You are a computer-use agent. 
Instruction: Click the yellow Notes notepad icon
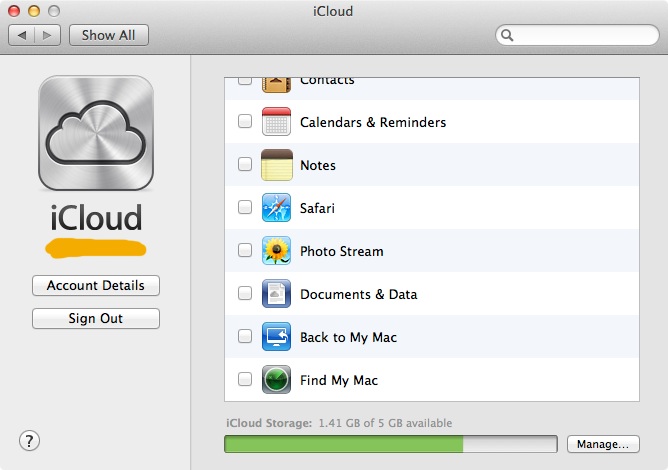(x=276, y=165)
